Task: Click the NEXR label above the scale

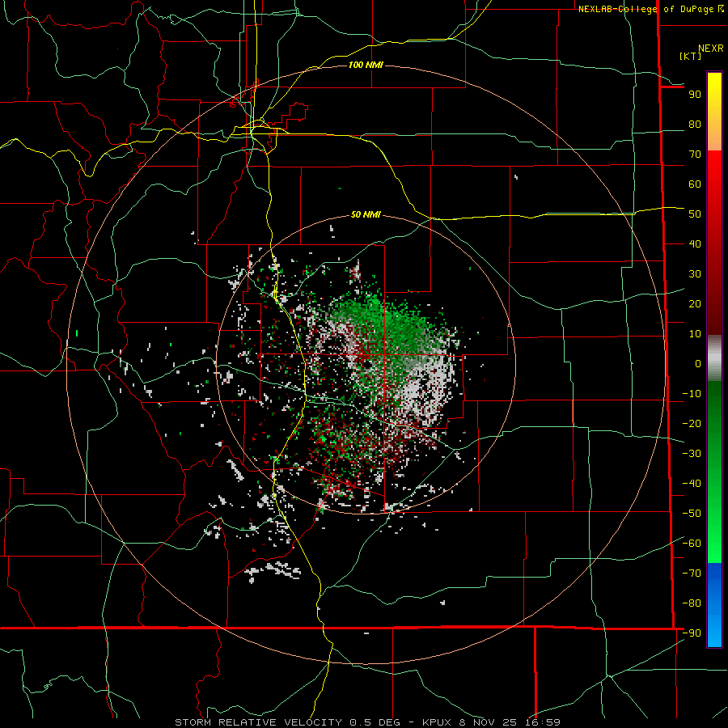Action: (710, 49)
